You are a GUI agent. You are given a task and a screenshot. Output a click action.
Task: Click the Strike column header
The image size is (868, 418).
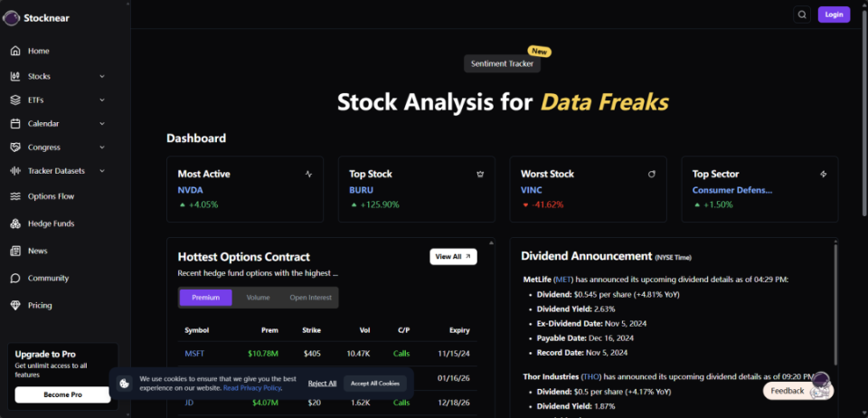[312, 330]
